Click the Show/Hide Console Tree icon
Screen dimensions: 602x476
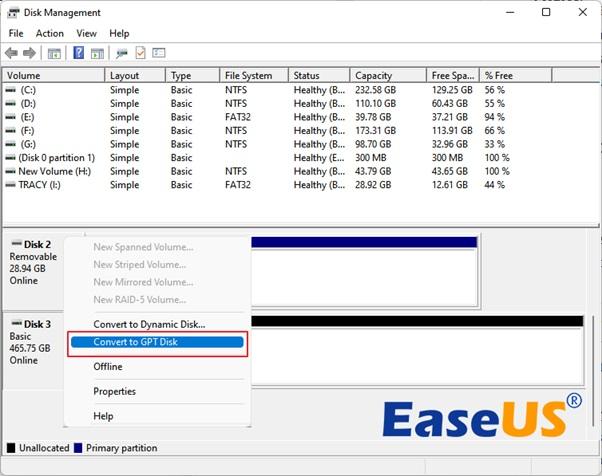coord(54,53)
